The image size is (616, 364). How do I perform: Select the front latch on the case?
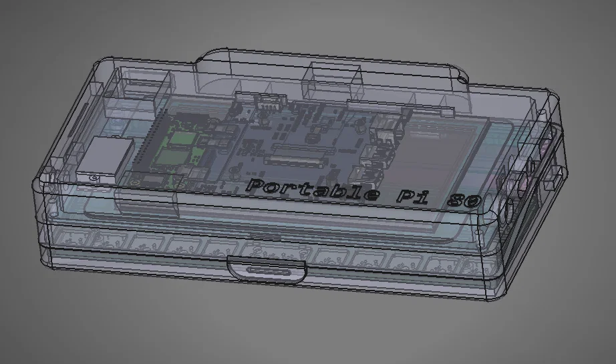[267, 269]
